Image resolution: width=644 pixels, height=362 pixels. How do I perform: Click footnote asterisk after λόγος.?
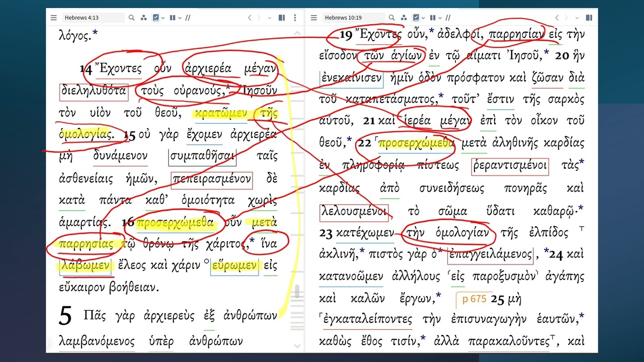pos(96,33)
